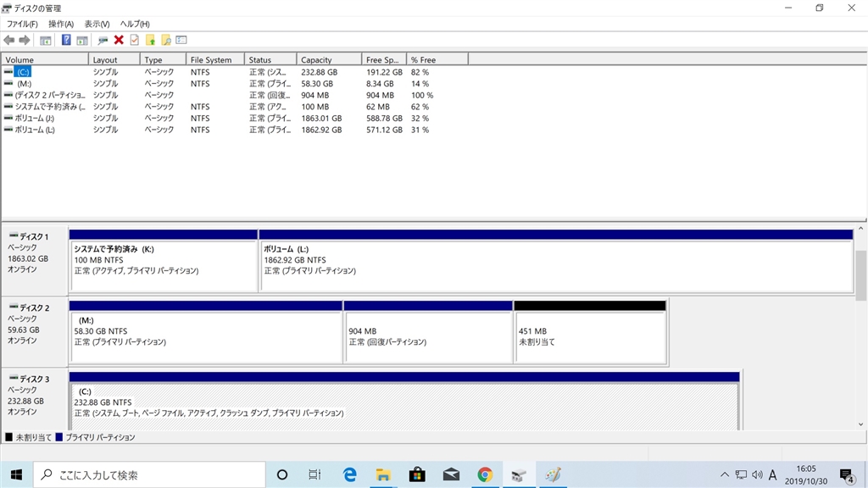Screen dimensions: 868x488
Task: Click the taskbar search box
Action: (149, 474)
